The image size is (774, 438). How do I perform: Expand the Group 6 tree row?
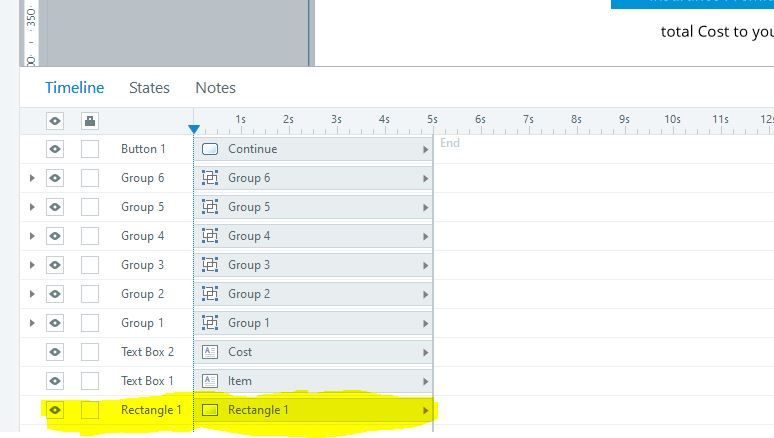coord(32,178)
